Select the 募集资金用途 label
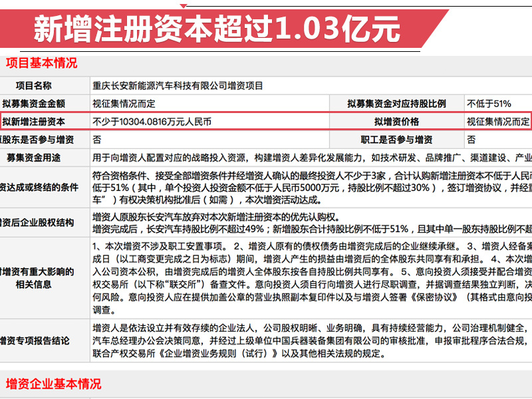Viewport: 532px width, 399px height. pyautogui.click(x=34, y=158)
